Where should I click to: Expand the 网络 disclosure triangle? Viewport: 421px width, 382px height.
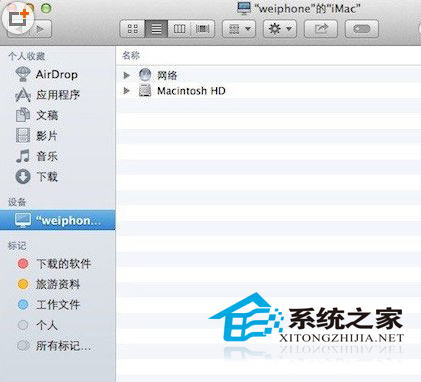(x=126, y=75)
